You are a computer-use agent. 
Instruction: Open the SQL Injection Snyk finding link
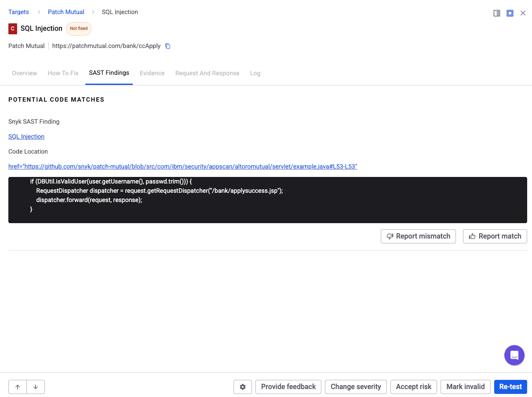(26, 136)
